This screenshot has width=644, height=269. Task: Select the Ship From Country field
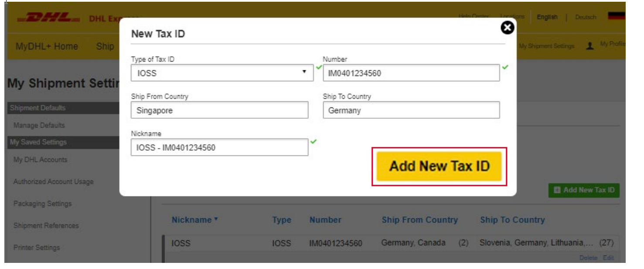pyautogui.click(x=219, y=110)
